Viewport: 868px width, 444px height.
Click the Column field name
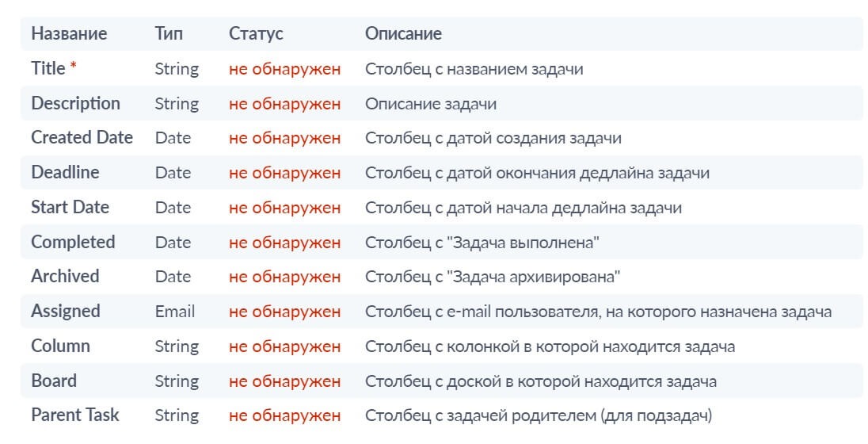60,346
